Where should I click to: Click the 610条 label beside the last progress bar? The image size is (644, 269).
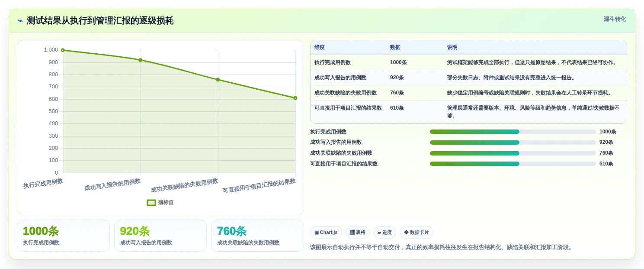pyautogui.click(x=606, y=164)
